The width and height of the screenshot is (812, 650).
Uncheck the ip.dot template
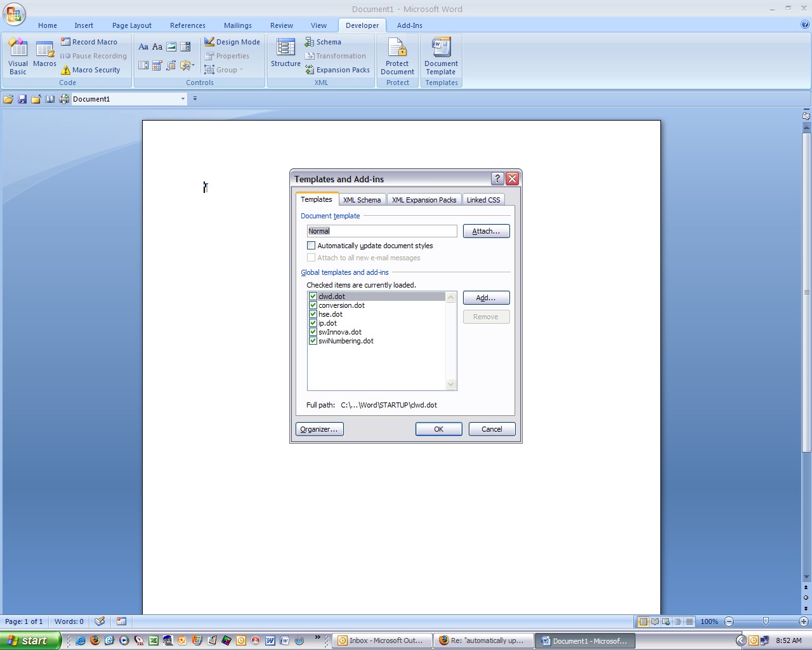point(313,323)
